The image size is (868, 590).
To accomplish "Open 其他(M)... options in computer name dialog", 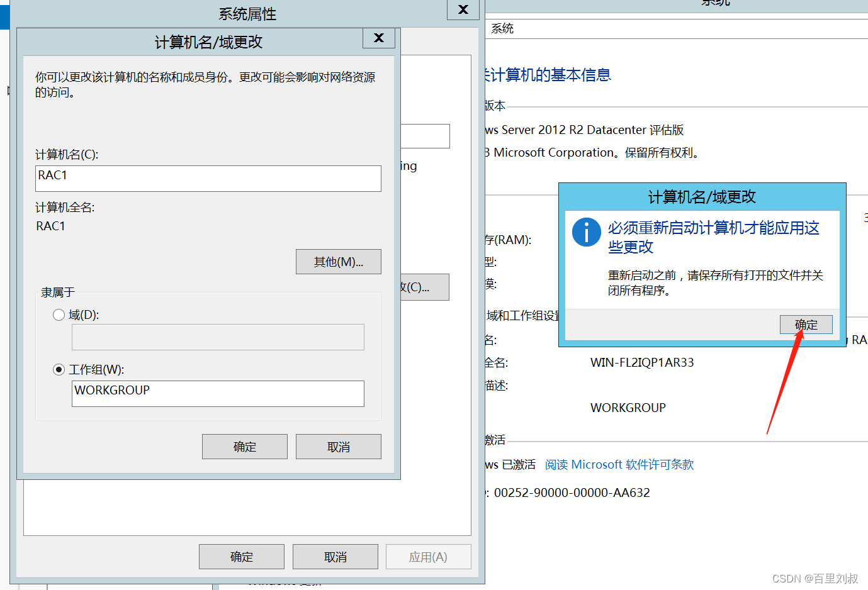I will click(339, 262).
